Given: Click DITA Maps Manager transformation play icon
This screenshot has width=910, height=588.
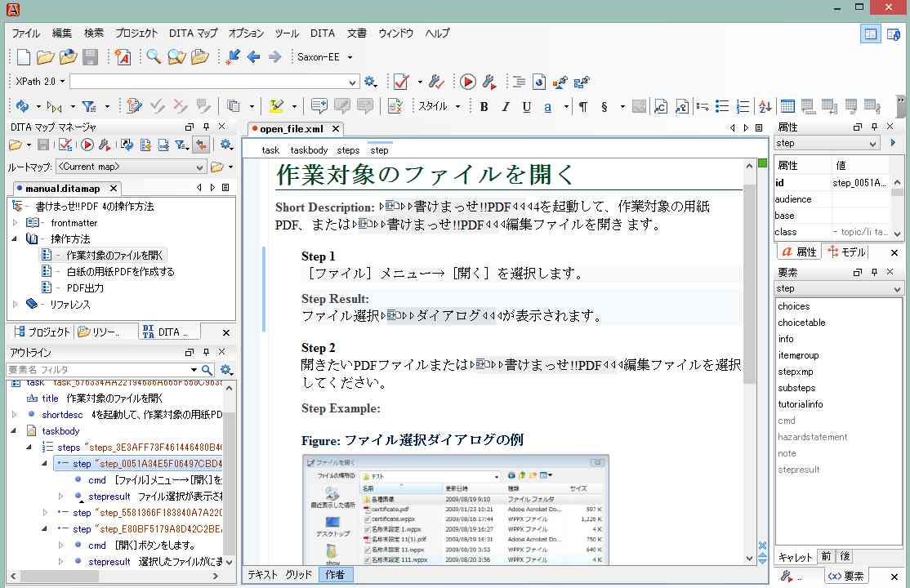Looking at the screenshot, I should 87,145.
